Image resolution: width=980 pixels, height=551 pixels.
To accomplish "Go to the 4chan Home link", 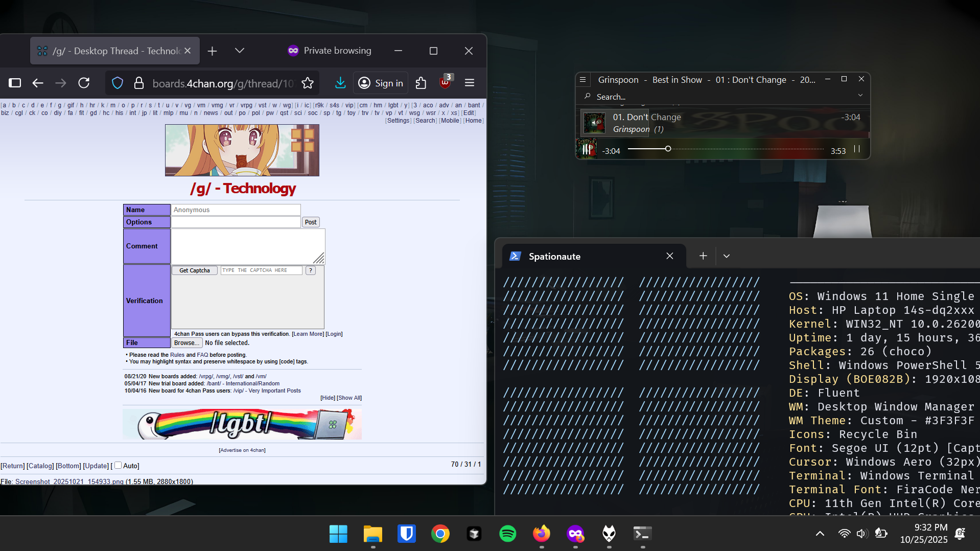I will [474, 121].
